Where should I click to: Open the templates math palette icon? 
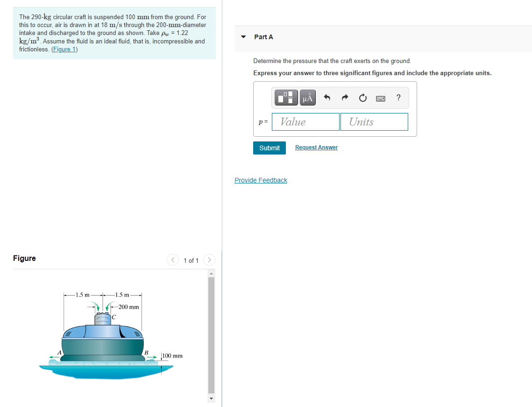point(286,98)
